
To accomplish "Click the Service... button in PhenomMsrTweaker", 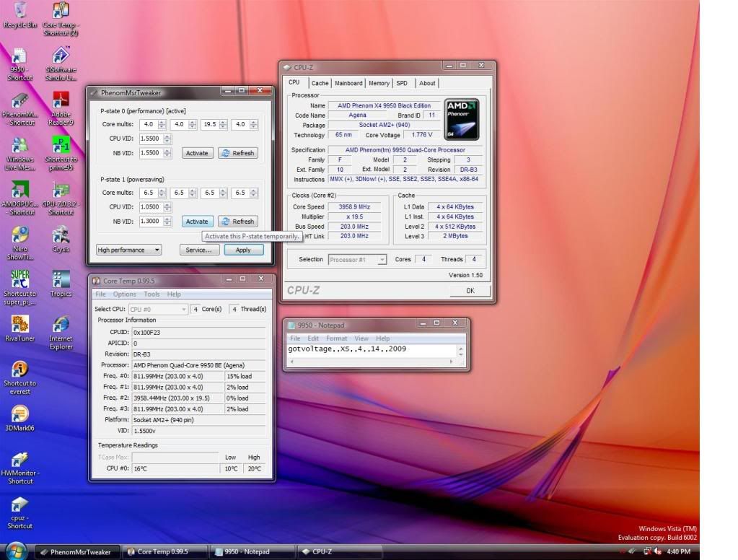I will pyautogui.click(x=198, y=250).
